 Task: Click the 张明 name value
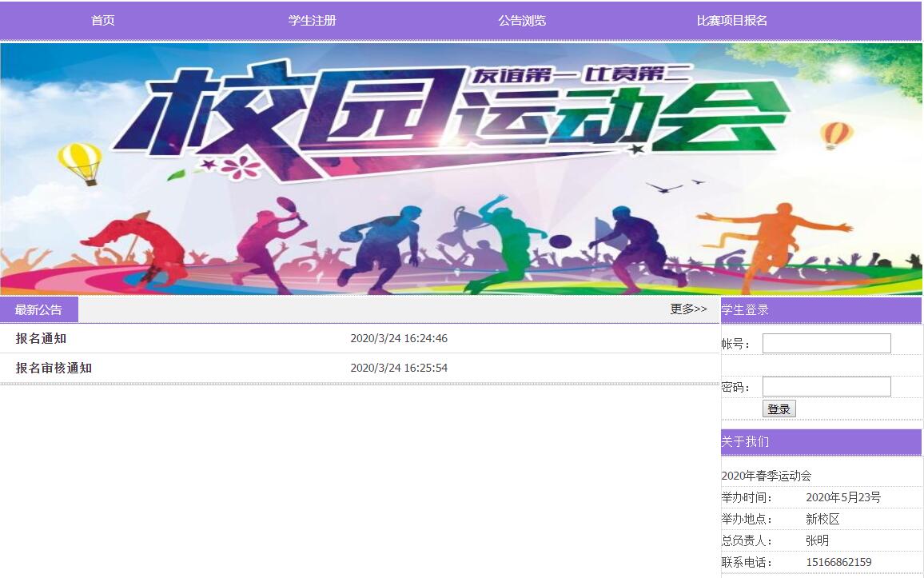[818, 540]
